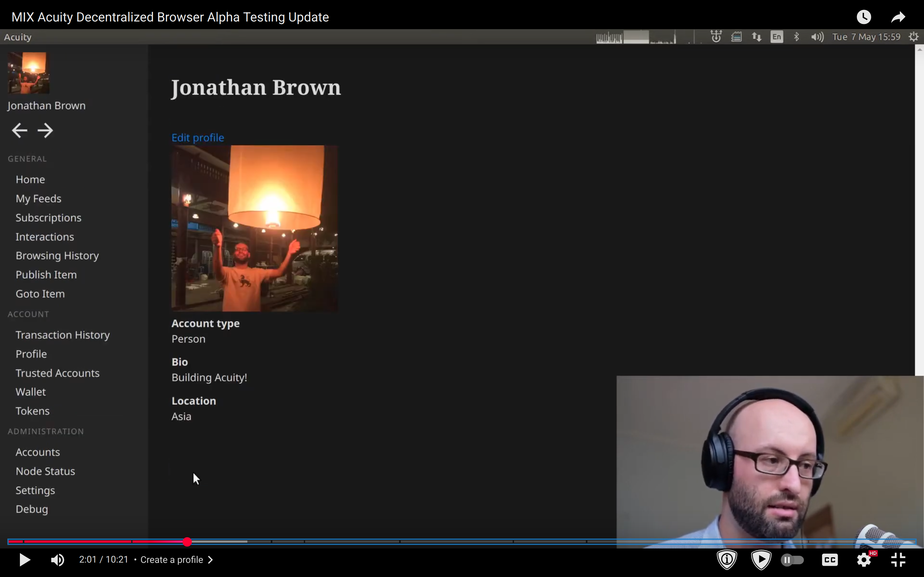Screen dimensions: 924x577
Task: Click the sidebar profile avatar thumbnail
Action: click(29, 73)
